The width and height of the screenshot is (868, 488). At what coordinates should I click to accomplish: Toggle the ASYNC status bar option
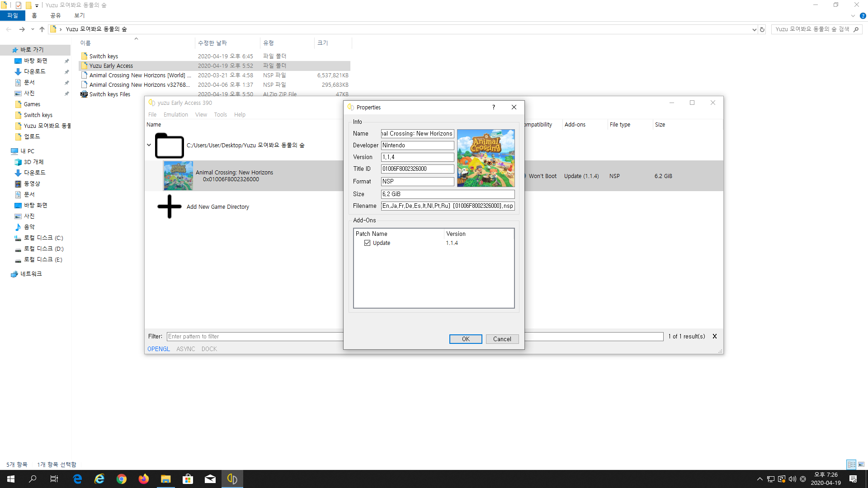click(185, 349)
